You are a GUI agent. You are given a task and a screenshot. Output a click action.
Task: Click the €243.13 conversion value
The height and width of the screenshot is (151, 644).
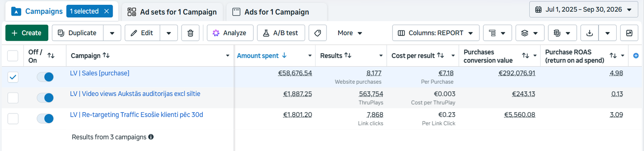523,94
